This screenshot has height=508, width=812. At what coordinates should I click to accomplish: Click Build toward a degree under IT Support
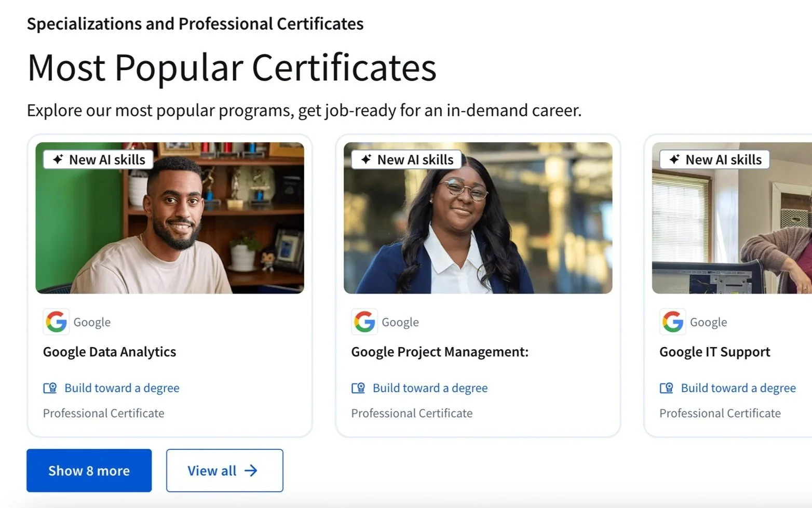738,388
